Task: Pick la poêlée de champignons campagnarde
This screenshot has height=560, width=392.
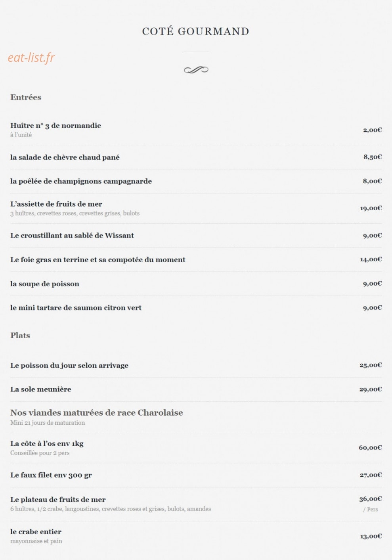Action: tap(81, 181)
